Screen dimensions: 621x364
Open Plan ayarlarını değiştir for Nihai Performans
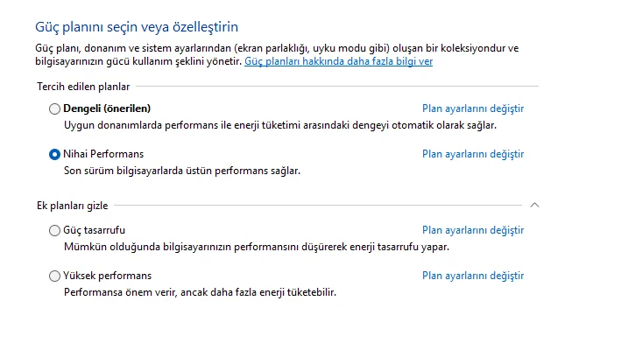click(x=472, y=154)
